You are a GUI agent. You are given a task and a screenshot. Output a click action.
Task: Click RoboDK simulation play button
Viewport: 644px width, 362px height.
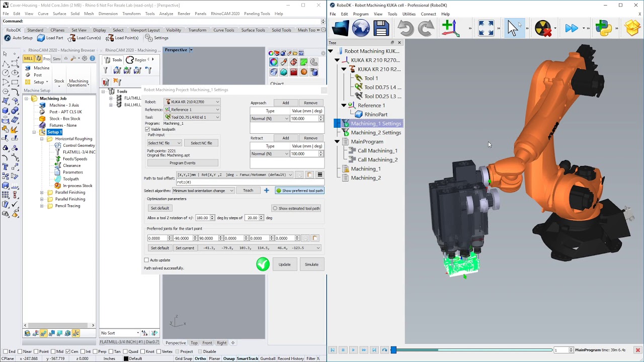coord(353,350)
